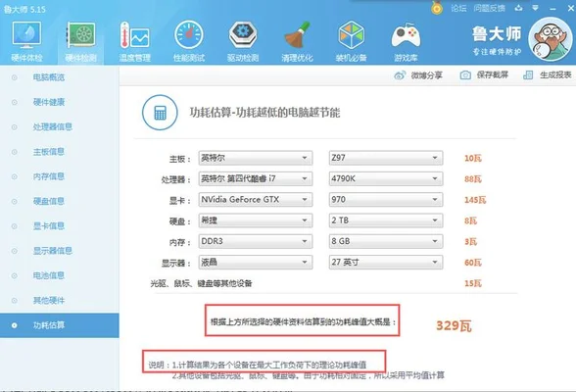The height and width of the screenshot is (392, 576).
Task: Click the 功耗估算-功耗越低的电脑越节能 heading
Action: click(x=264, y=113)
